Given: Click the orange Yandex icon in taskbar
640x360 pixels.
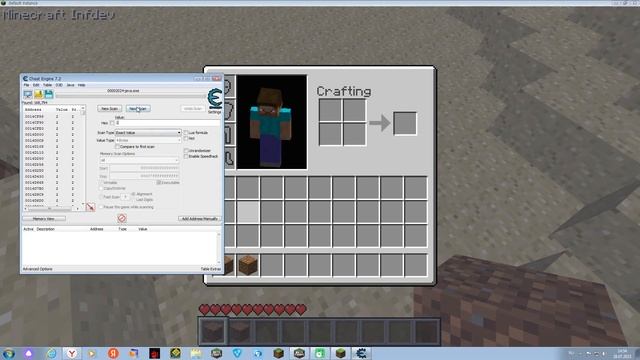Looking at the screenshot, I should [x=113, y=353].
